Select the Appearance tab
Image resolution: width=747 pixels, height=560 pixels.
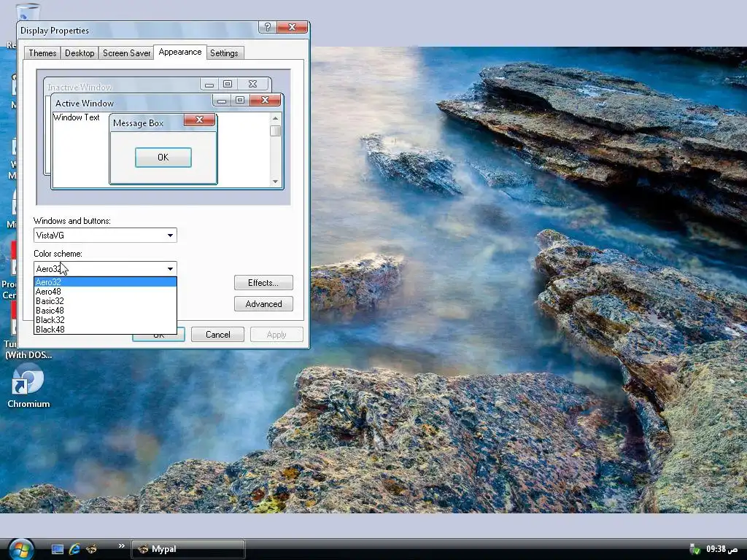click(180, 52)
